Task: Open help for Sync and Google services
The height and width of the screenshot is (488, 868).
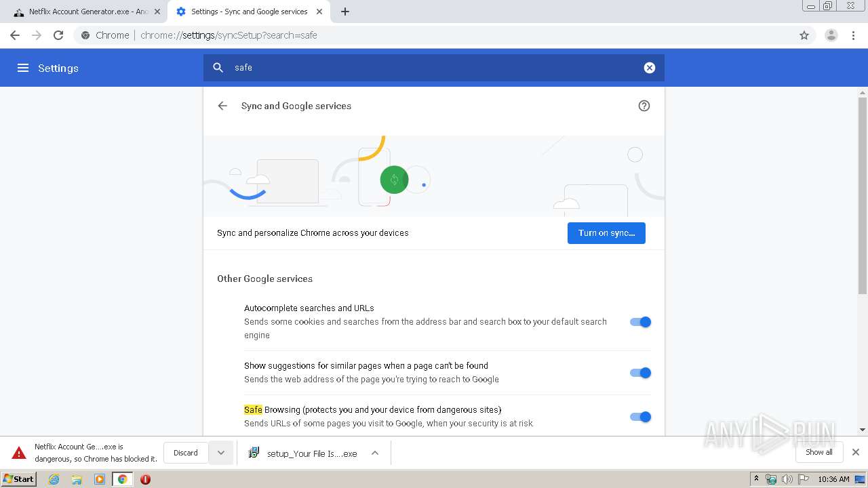Action: tap(644, 106)
